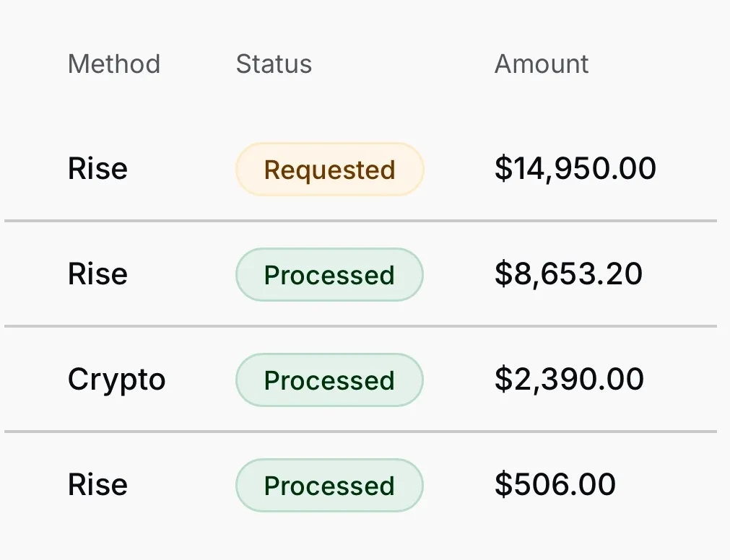The width and height of the screenshot is (730, 560).
Task: Select the $14,950.00 amount
Action: tap(575, 169)
